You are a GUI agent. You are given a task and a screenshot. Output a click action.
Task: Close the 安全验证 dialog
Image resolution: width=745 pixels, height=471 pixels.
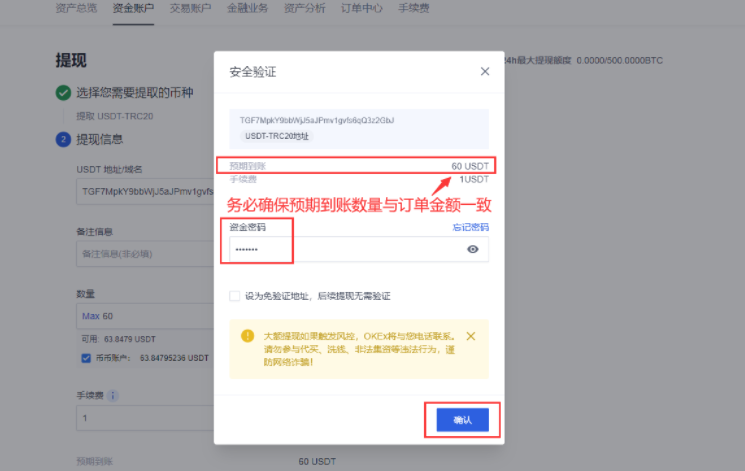(x=485, y=72)
